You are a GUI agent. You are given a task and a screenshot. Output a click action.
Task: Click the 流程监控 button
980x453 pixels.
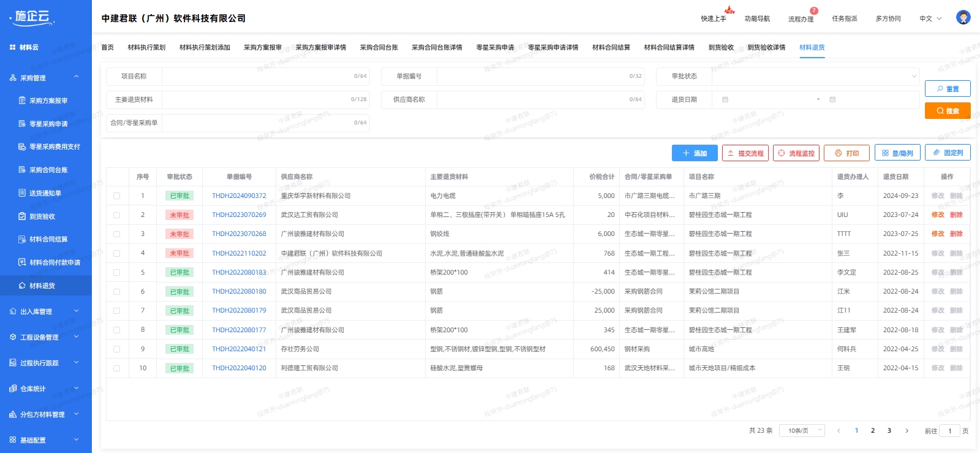(796, 153)
